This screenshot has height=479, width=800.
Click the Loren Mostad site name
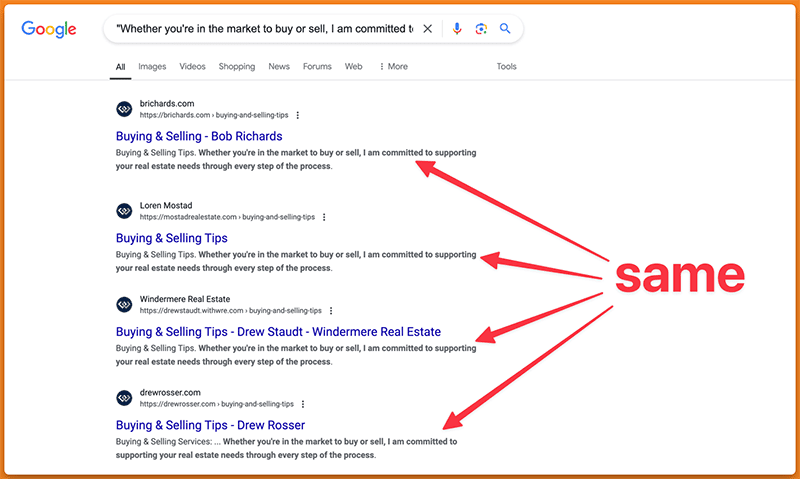pyautogui.click(x=166, y=206)
